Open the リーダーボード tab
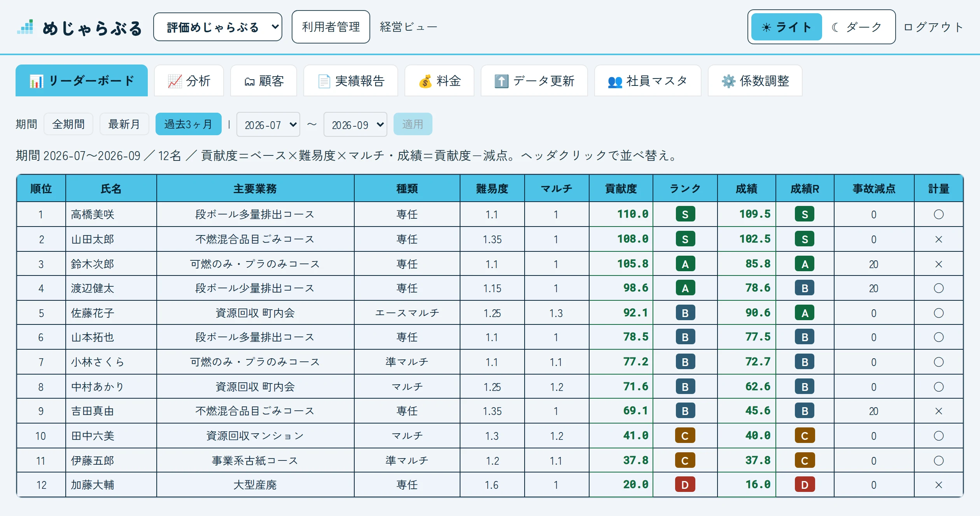980x516 pixels. click(x=82, y=80)
